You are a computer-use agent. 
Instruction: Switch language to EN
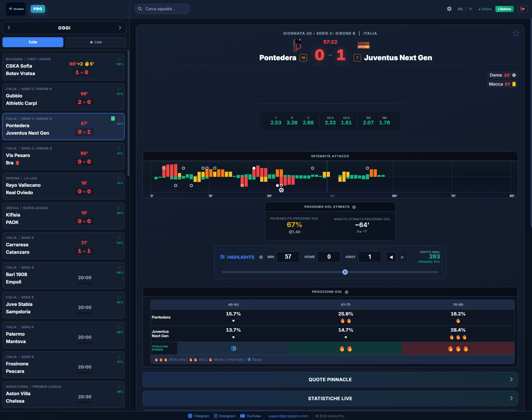[460, 9]
